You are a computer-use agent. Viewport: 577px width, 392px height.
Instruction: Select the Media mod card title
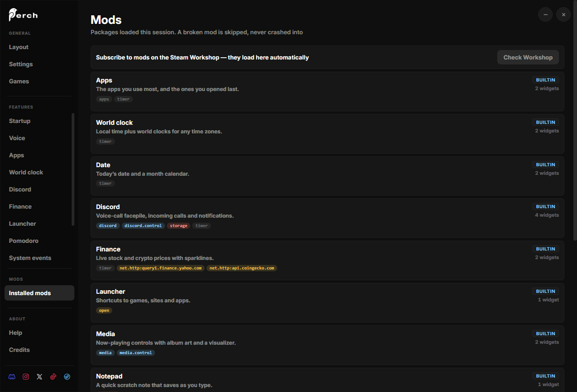click(105, 334)
